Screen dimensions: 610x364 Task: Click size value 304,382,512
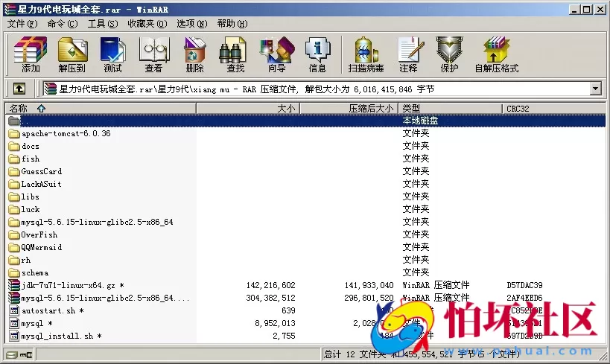(271, 298)
